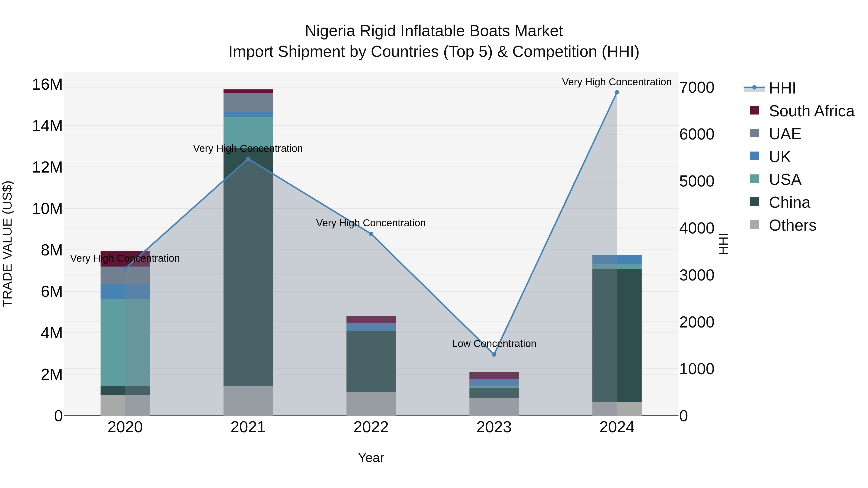Click the Others segment of the 2023 bar
The width and height of the screenshot is (868, 488).
coord(494,407)
